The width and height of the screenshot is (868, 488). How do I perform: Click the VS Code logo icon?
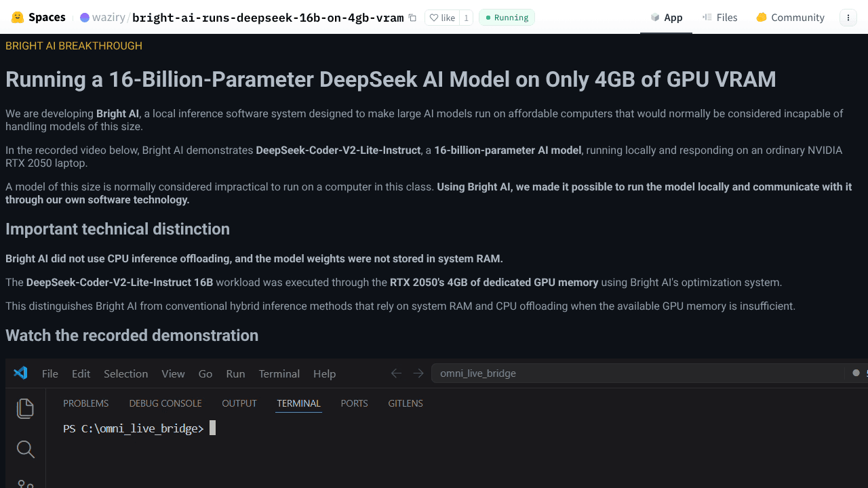20,373
